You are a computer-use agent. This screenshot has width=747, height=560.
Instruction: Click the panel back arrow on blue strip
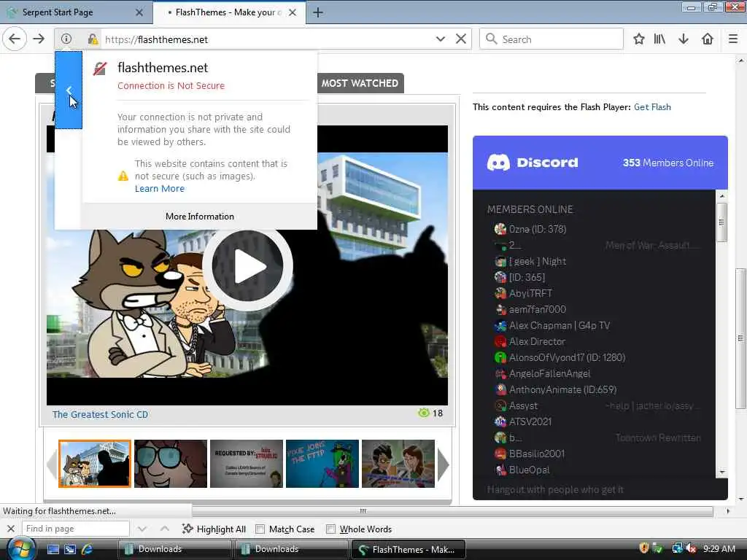pyautogui.click(x=69, y=90)
